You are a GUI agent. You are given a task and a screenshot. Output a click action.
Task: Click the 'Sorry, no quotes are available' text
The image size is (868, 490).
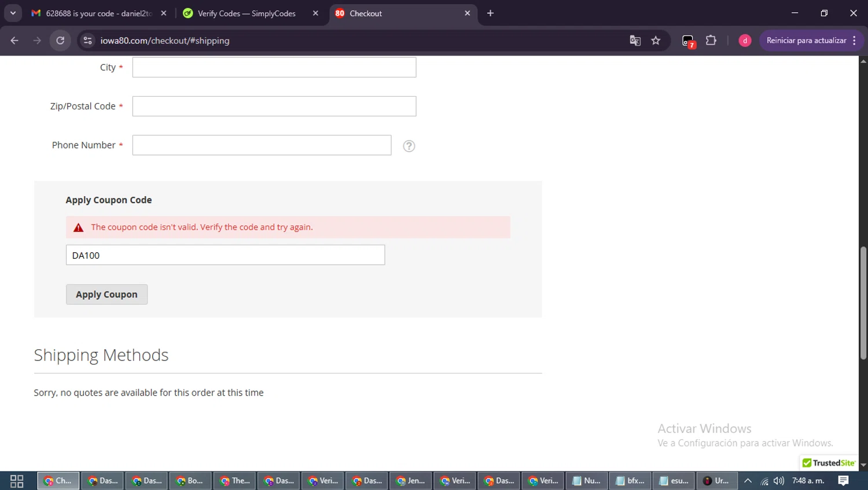click(149, 392)
